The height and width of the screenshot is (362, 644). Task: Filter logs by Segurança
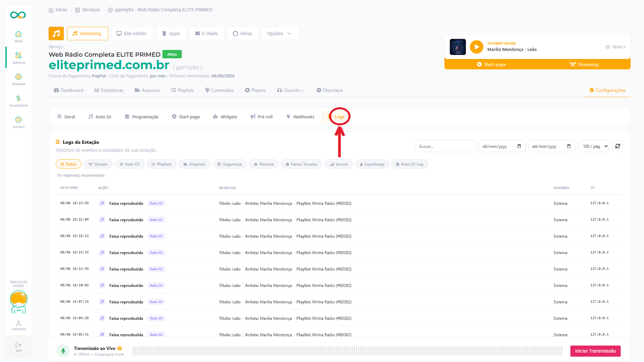[x=230, y=164]
